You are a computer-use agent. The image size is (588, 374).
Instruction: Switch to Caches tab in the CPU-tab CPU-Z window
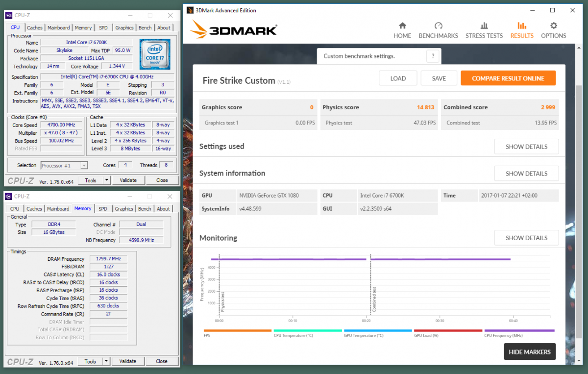click(35, 28)
